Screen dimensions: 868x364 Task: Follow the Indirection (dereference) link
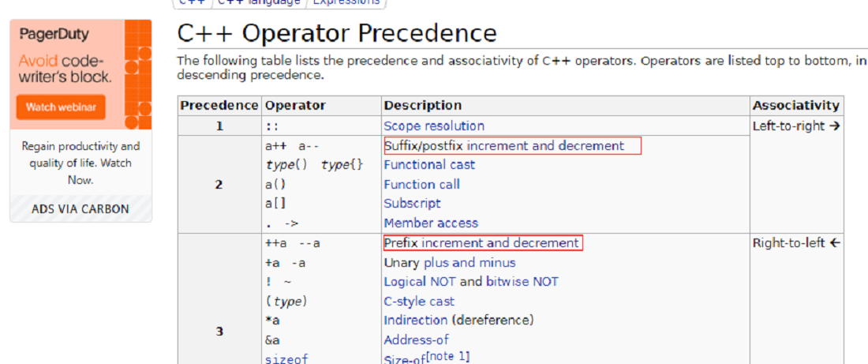[x=416, y=321]
